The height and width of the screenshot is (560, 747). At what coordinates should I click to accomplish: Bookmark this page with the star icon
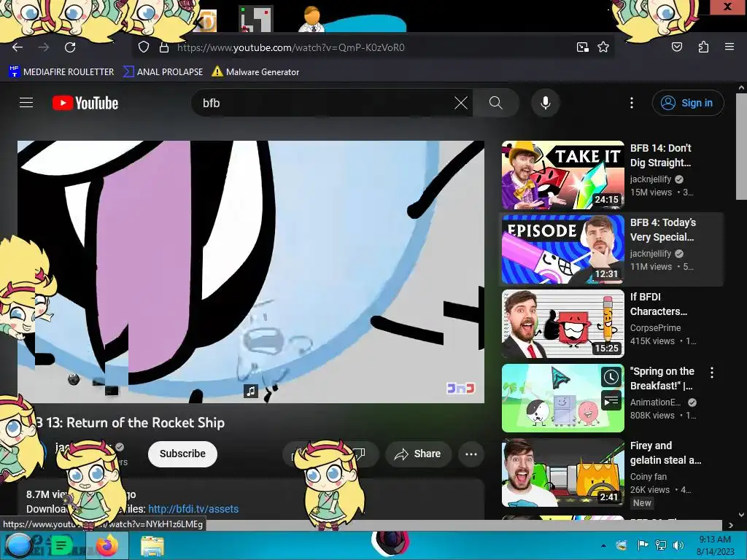coord(603,47)
